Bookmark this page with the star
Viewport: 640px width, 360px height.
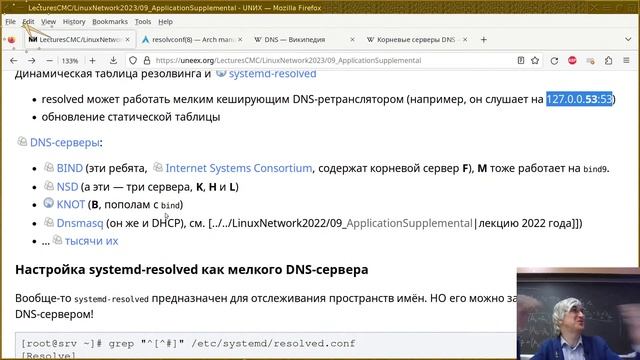coord(535,60)
